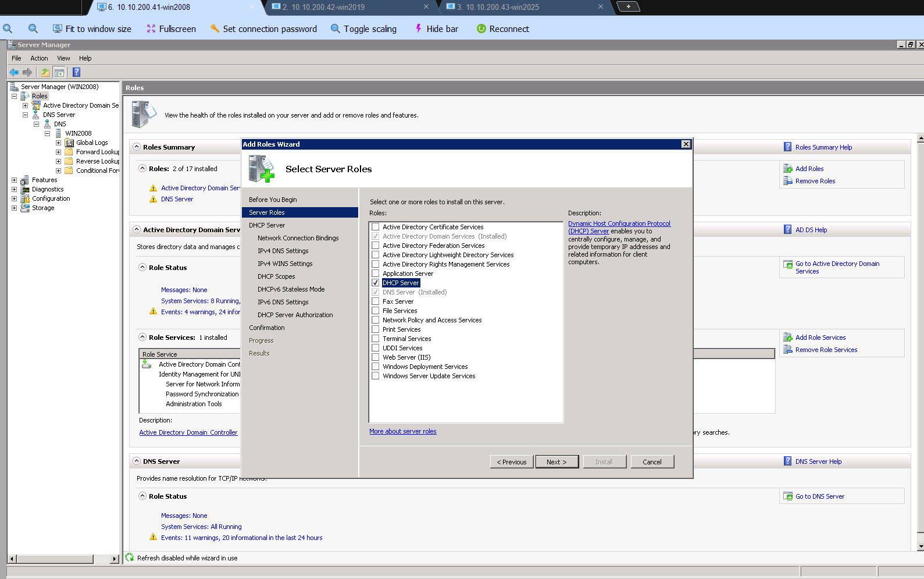
Task: Click the Features node icon in tree
Action: click(x=25, y=180)
